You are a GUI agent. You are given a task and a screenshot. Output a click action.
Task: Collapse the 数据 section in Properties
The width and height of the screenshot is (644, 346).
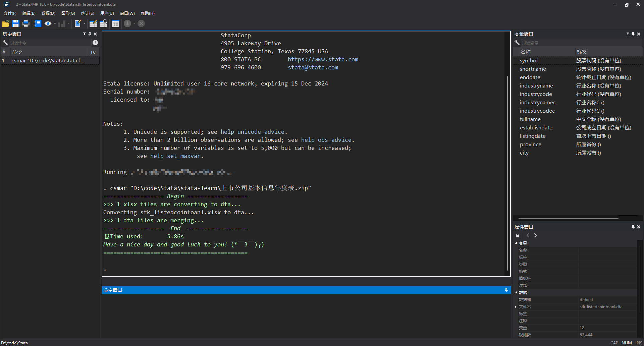tap(516, 293)
